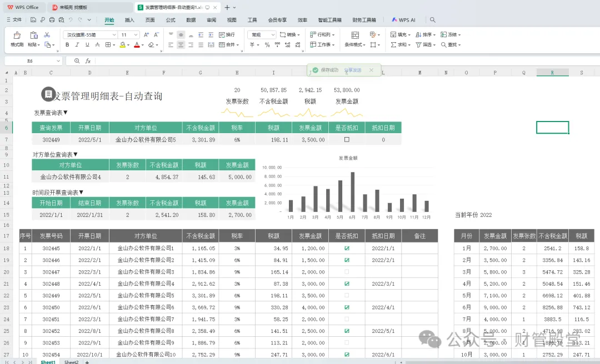Open the File (文件) menu
This screenshot has width=600, height=364.
[x=14, y=20]
